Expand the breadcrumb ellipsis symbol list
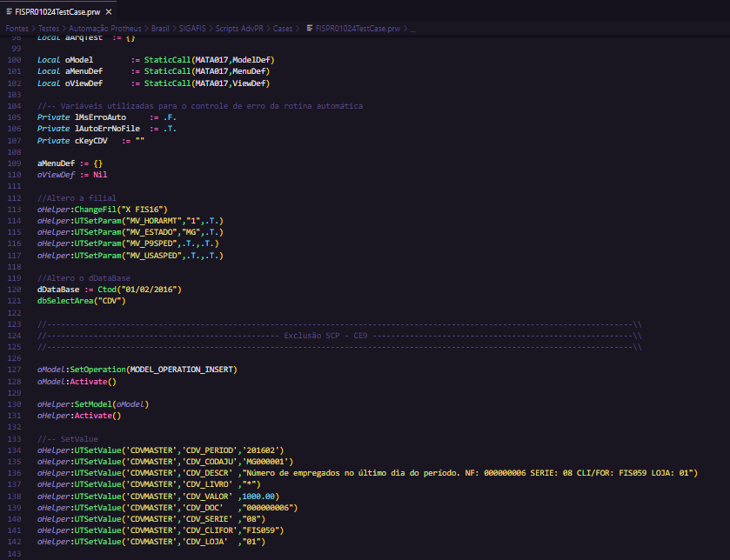This screenshot has height=560, width=730. coord(412,28)
